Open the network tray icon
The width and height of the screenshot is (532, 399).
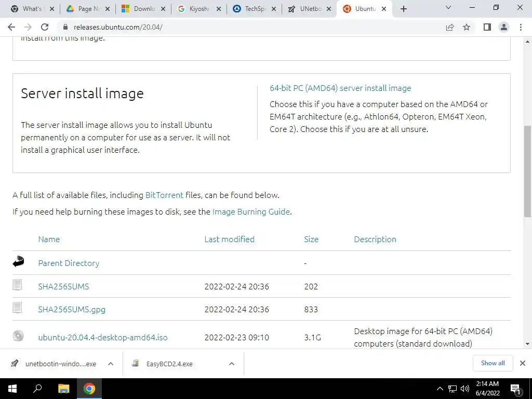pos(453,389)
